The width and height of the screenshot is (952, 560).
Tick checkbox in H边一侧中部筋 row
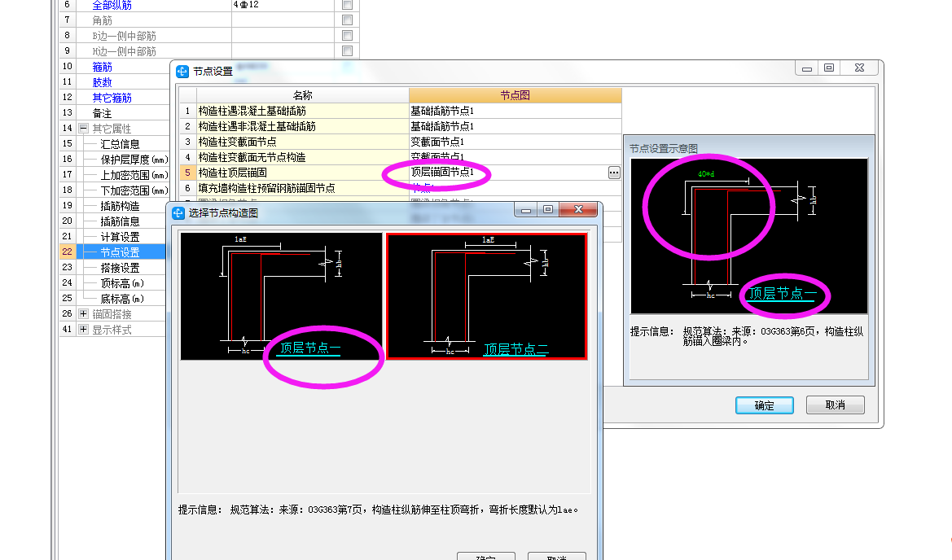pyautogui.click(x=347, y=51)
